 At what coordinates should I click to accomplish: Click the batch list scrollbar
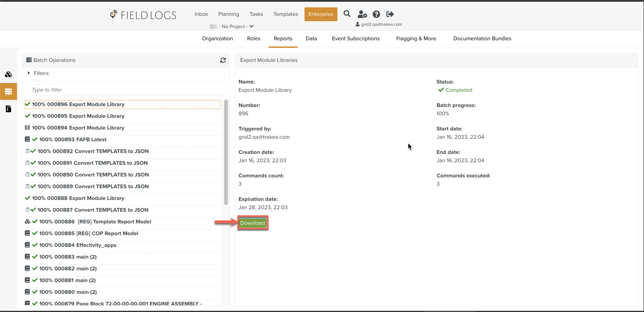(x=226, y=152)
